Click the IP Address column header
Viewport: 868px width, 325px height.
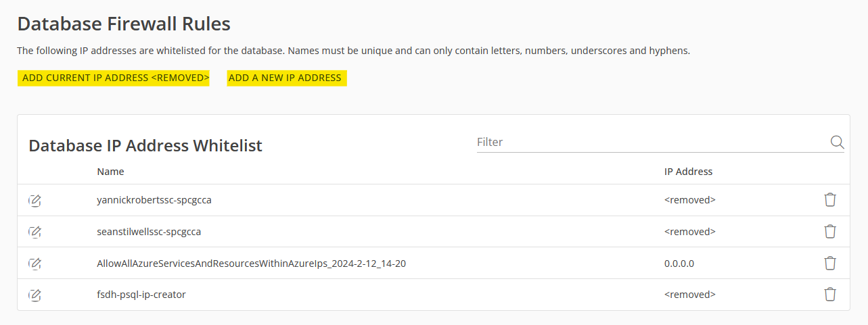688,172
